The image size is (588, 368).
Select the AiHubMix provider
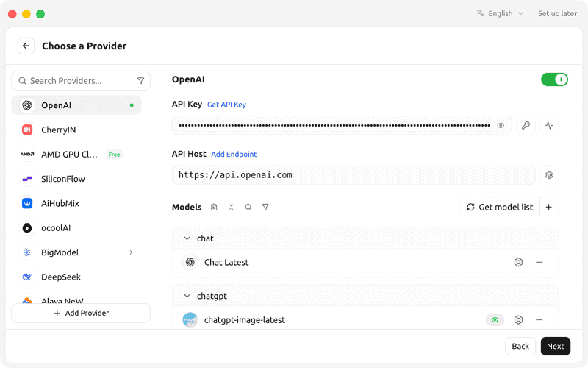(x=76, y=204)
